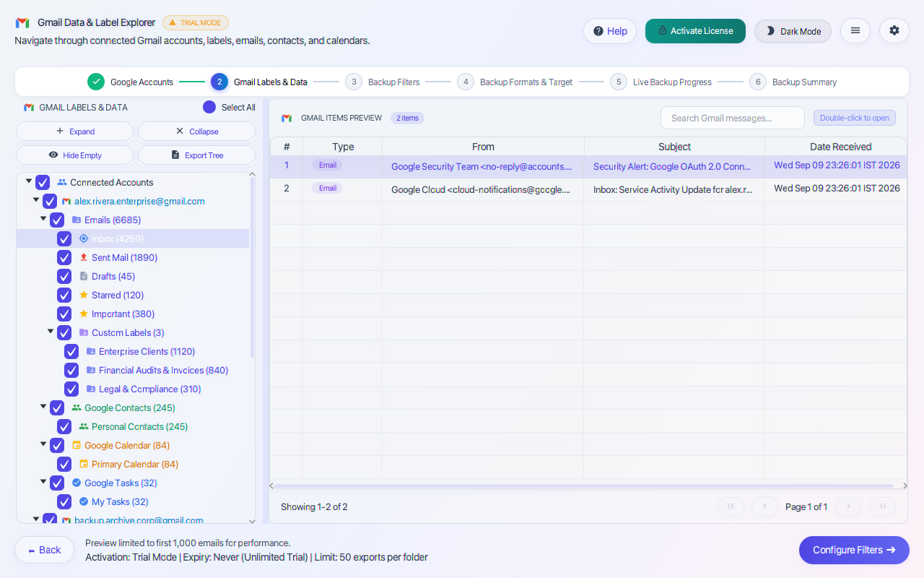
Task: Click the Personal Contacts people icon
Action: tap(83, 426)
